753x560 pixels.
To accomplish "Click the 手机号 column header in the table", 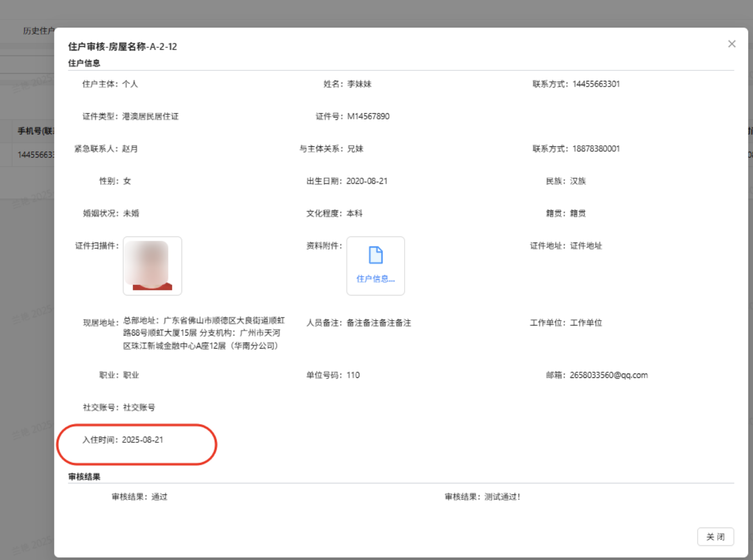I will pos(35,131).
